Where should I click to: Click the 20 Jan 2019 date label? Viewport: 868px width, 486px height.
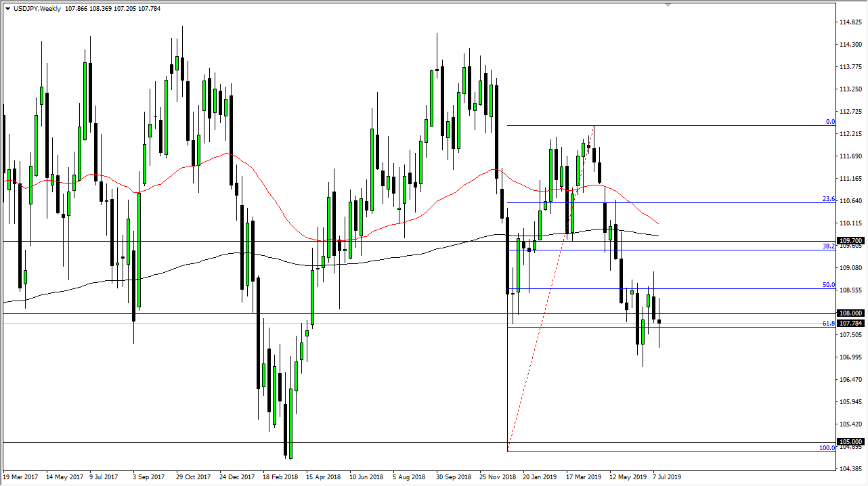pos(540,477)
